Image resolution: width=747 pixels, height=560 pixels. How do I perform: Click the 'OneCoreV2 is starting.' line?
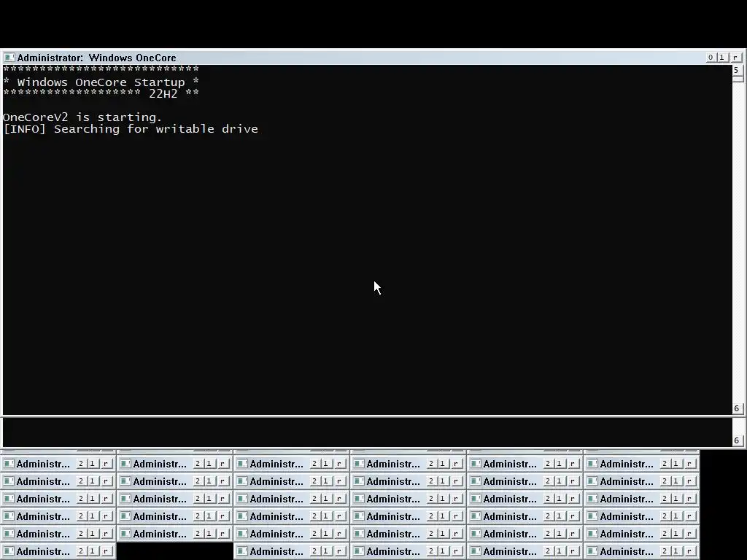click(x=82, y=117)
